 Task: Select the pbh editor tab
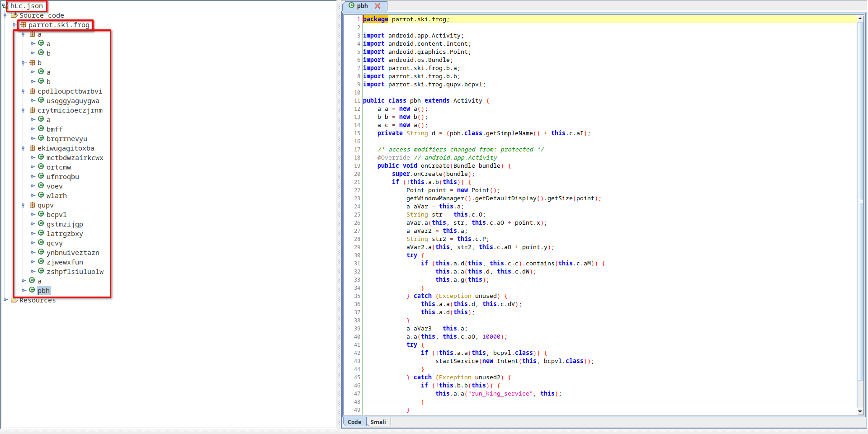(x=362, y=6)
